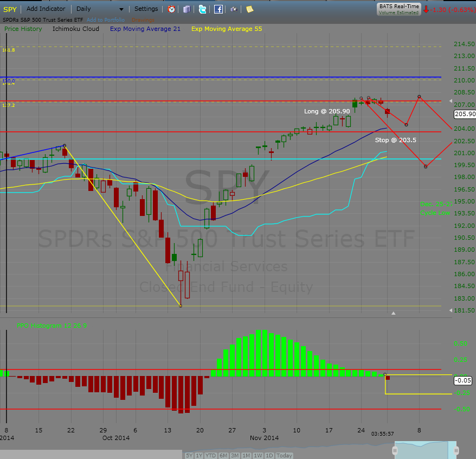Grab the right range slider handle

pyautogui.click(x=456, y=450)
